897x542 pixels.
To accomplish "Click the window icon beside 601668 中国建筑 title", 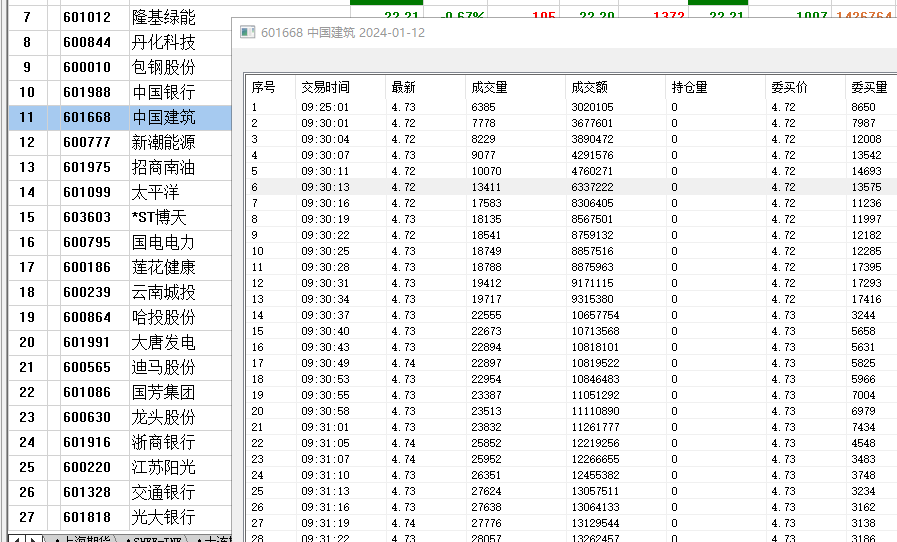I will [248, 33].
